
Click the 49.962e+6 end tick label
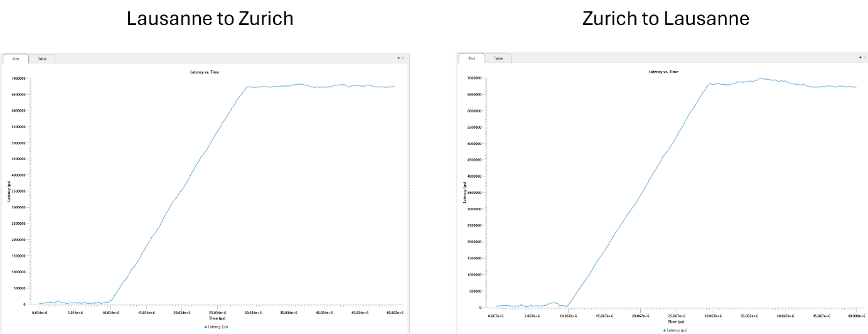(395, 311)
